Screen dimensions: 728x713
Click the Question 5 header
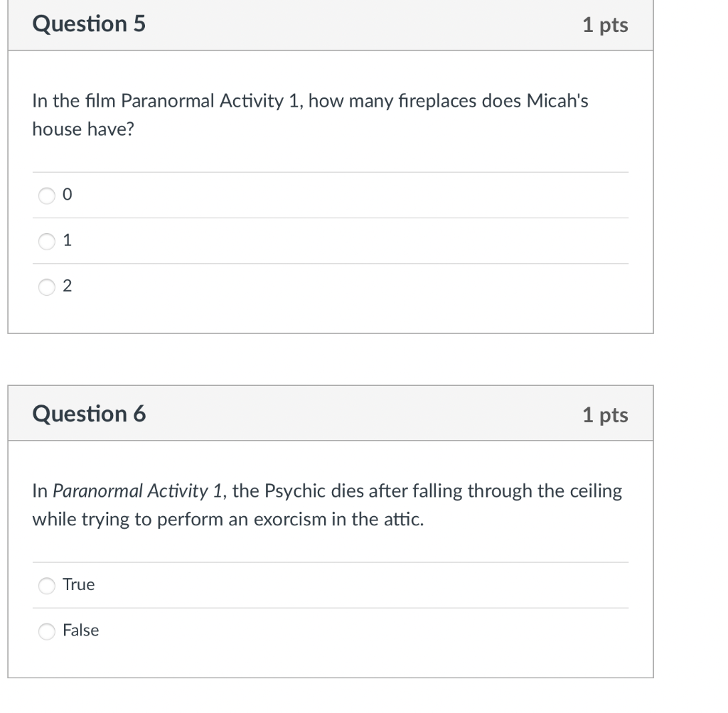[x=88, y=23]
